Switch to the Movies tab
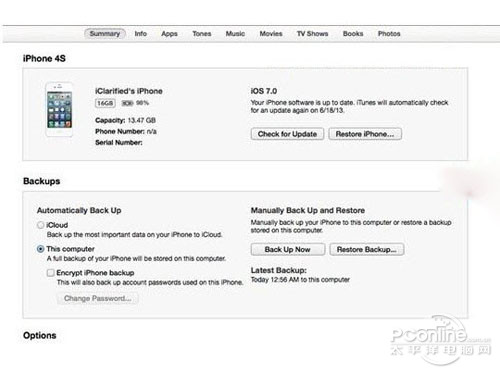Image resolution: width=500 pixels, height=375 pixels. (271, 34)
